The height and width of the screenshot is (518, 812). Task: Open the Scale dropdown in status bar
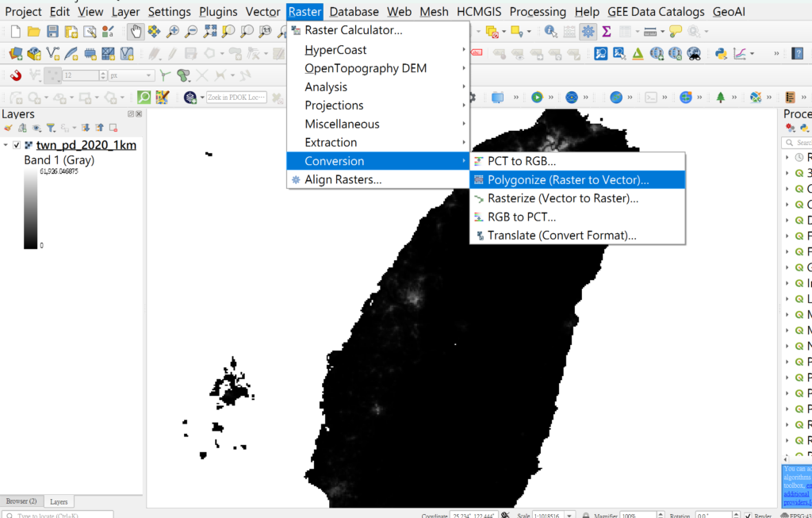click(569, 516)
